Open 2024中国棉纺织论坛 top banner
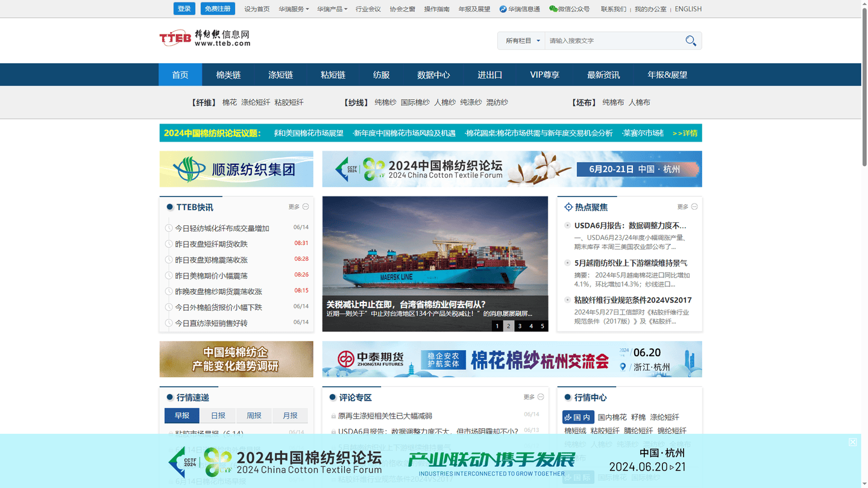This screenshot has height=488, width=868. coord(512,169)
